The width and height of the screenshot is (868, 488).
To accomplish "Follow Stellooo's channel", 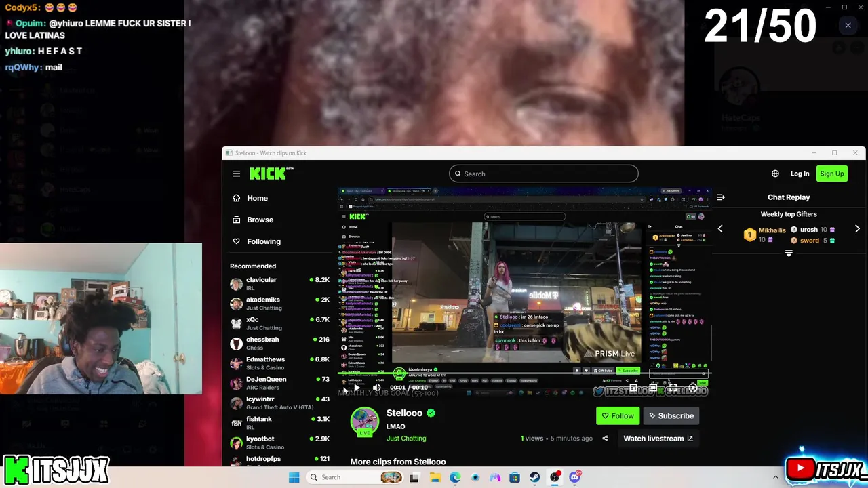I will point(617,415).
